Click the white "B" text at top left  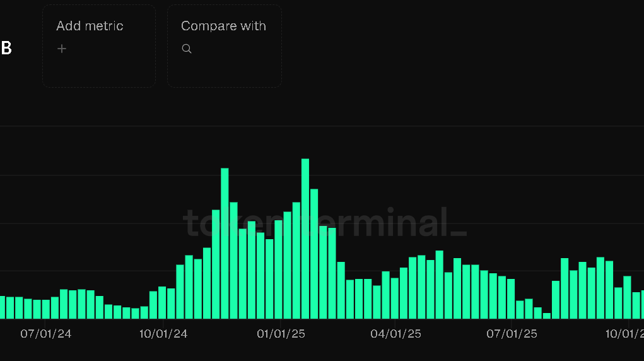click(x=6, y=49)
